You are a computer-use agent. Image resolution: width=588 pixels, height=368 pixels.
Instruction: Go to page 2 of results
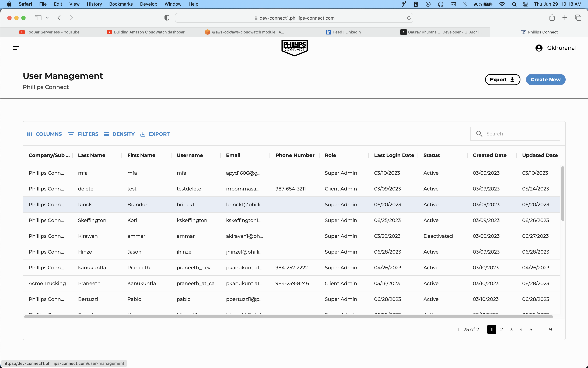pyautogui.click(x=501, y=330)
